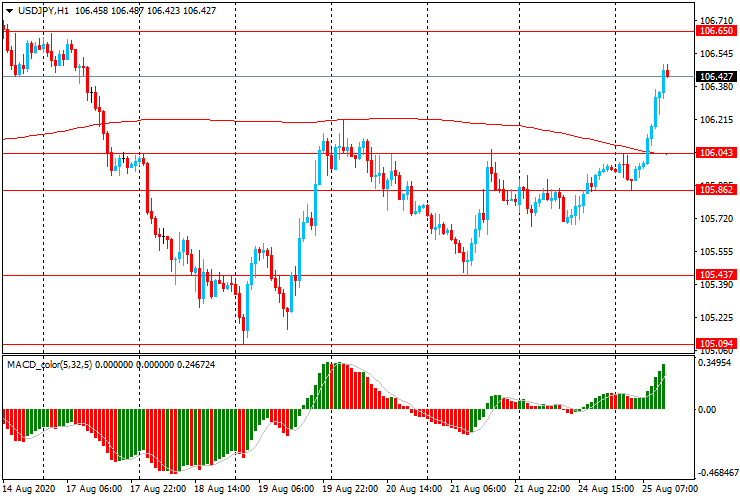Click the 25 Aug 07:00 time axis label
740x500 pixels.
(x=670, y=488)
